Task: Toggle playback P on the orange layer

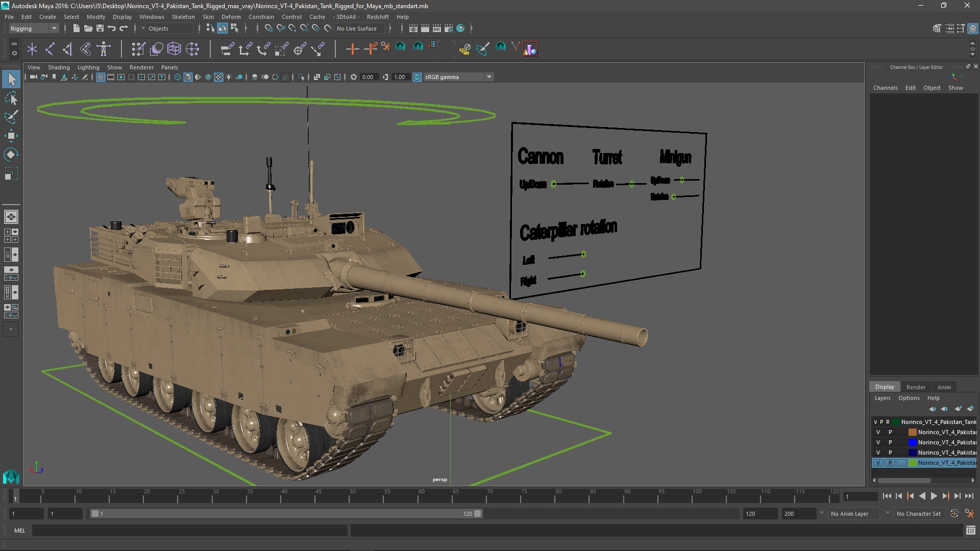Action: [890, 432]
